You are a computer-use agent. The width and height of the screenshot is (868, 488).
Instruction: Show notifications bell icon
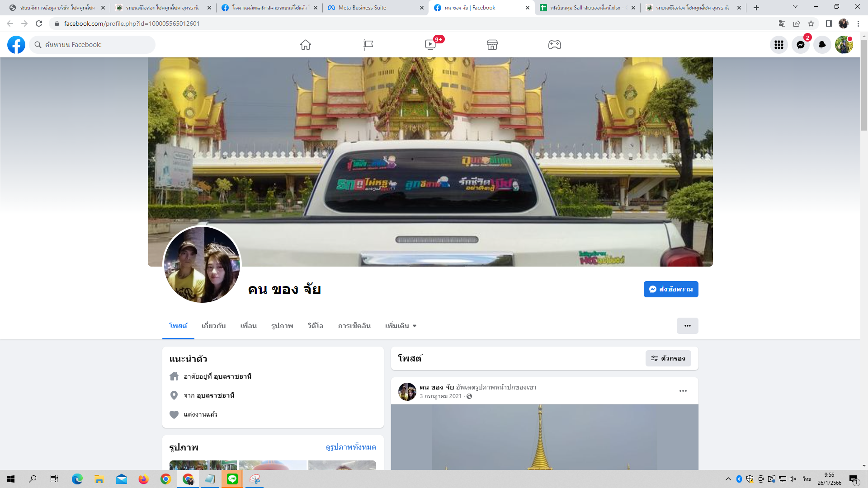pyautogui.click(x=822, y=45)
